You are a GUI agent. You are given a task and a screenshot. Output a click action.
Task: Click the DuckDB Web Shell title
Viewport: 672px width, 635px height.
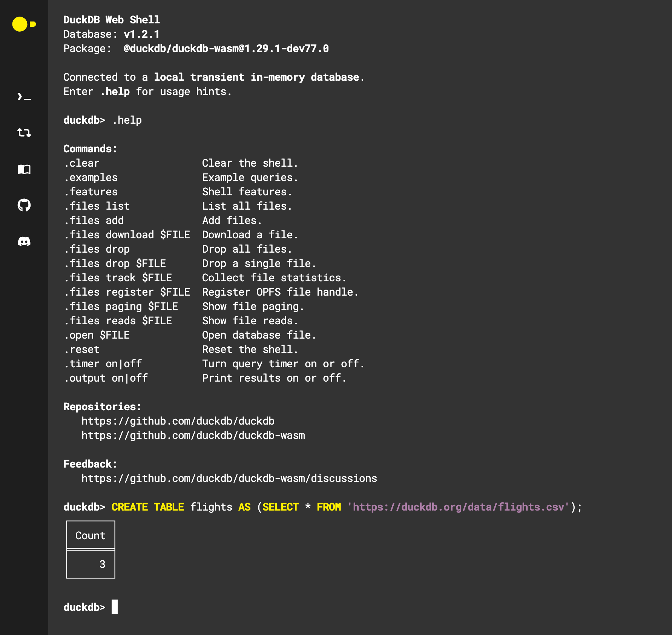(x=112, y=20)
